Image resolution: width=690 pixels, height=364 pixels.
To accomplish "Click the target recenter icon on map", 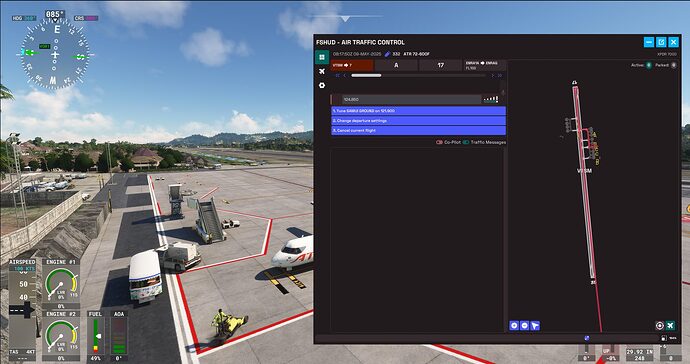I will (659, 325).
